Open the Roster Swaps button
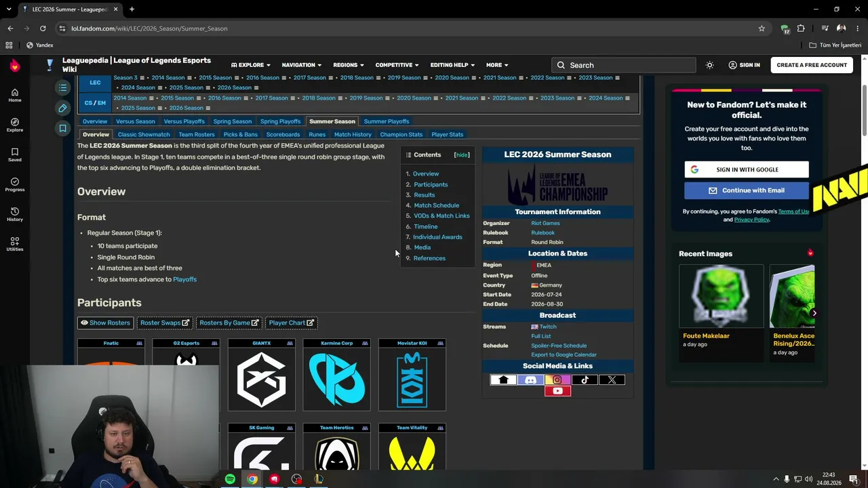 point(165,323)
